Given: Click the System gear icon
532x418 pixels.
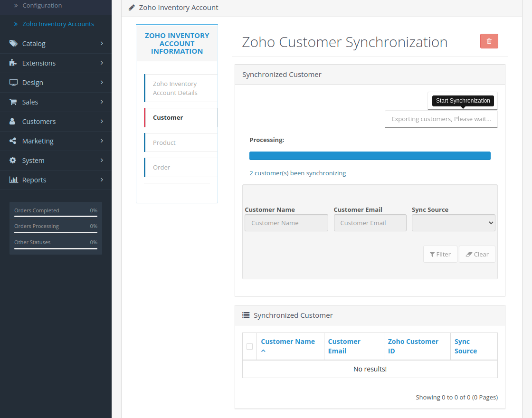Looking at the screenshot, I should coord(13,160).
